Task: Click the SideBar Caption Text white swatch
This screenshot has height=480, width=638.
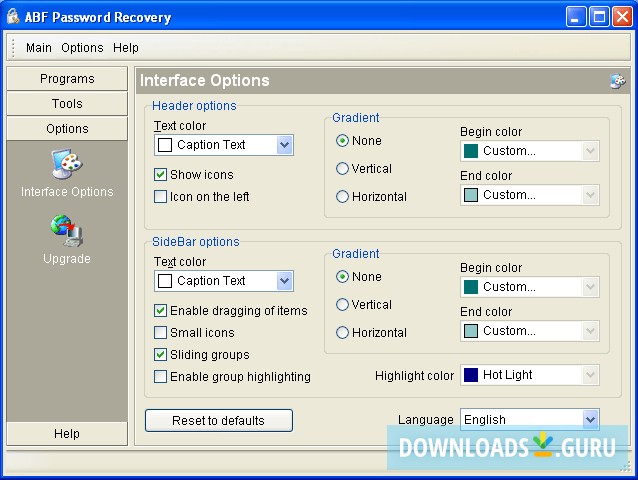Action: click(165, 281)
